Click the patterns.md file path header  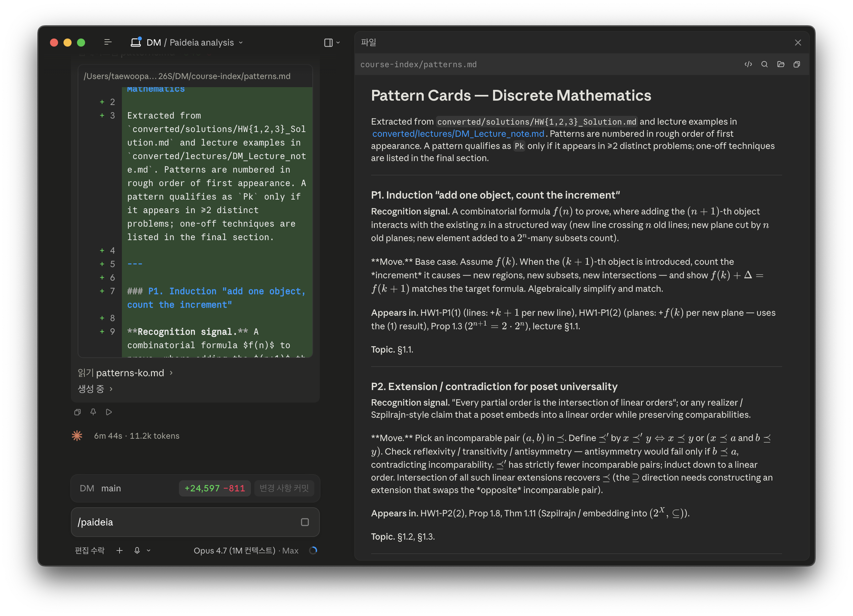pos(187,76)
